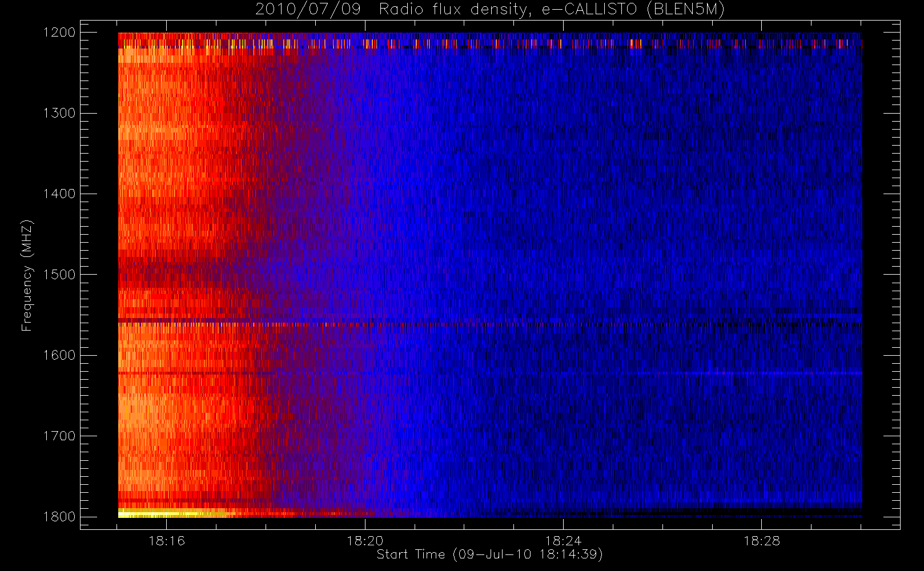Click the 1400 frequency tick label
Image resolution: width=924 pixels, height=571 pixels.
[59, 194]
